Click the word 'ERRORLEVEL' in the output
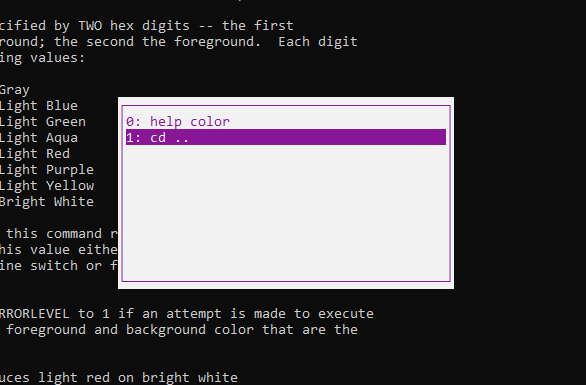The height and width of the screenshot is (385, 586). coord(34,314)
